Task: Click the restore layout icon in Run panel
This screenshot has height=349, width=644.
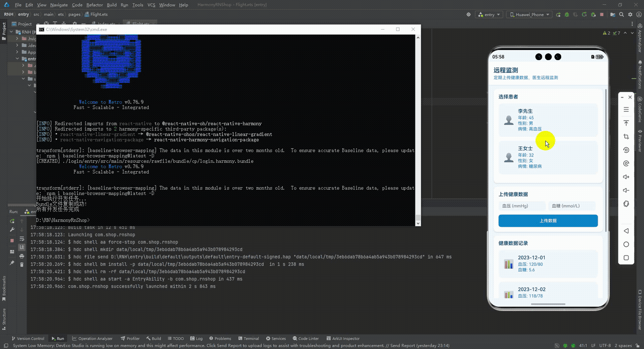Action: point(12,252)
